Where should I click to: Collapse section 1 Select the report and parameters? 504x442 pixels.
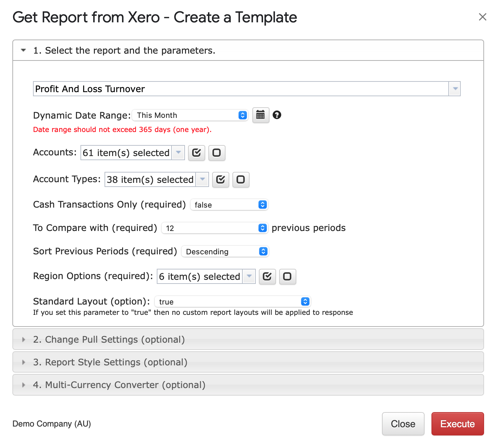[x=248, y=51]
